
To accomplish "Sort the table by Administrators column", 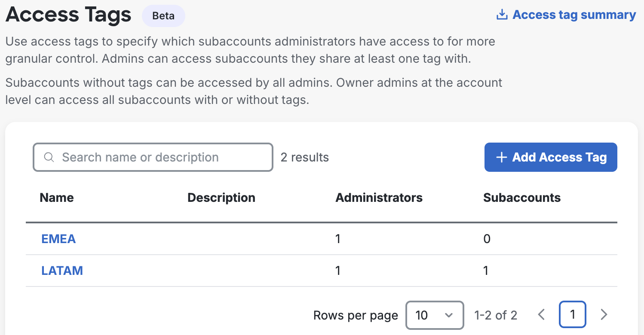I will pos(379,198).
